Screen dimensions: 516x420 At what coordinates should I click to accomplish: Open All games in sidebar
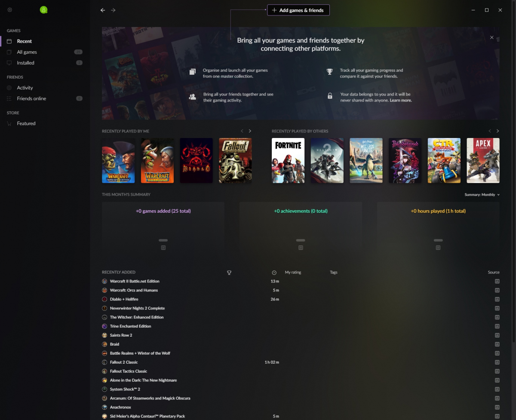coord(27,52)
